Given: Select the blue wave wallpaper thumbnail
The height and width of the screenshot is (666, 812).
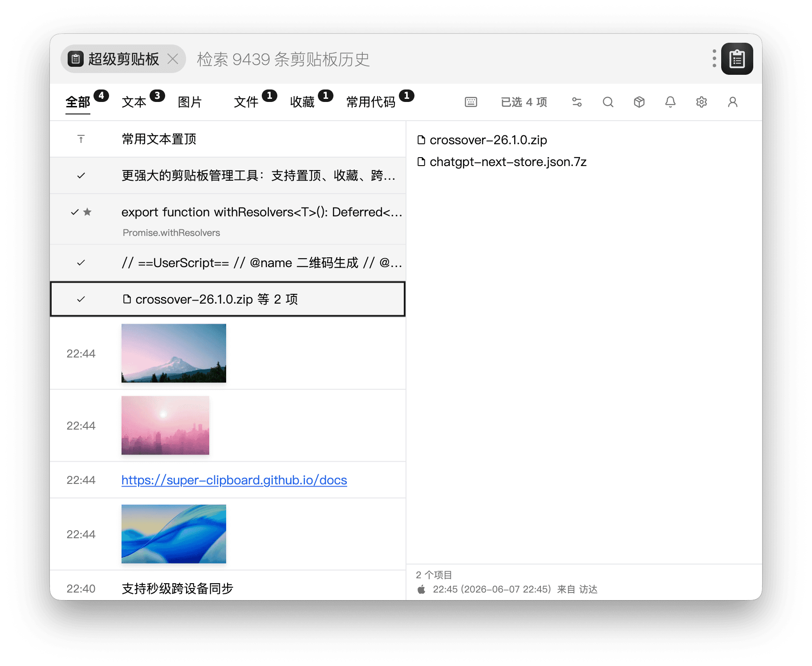Looking at the screenshot, I should click(x=174, y=534).
